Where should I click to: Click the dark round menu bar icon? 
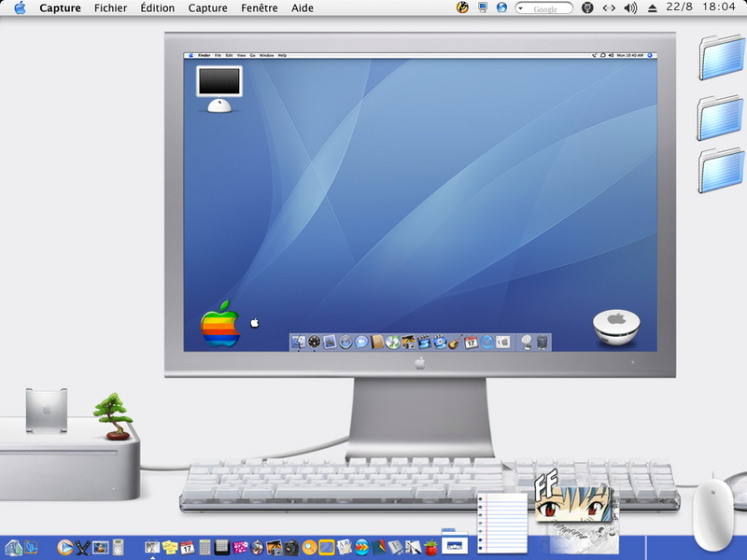(x=587, y=8)
